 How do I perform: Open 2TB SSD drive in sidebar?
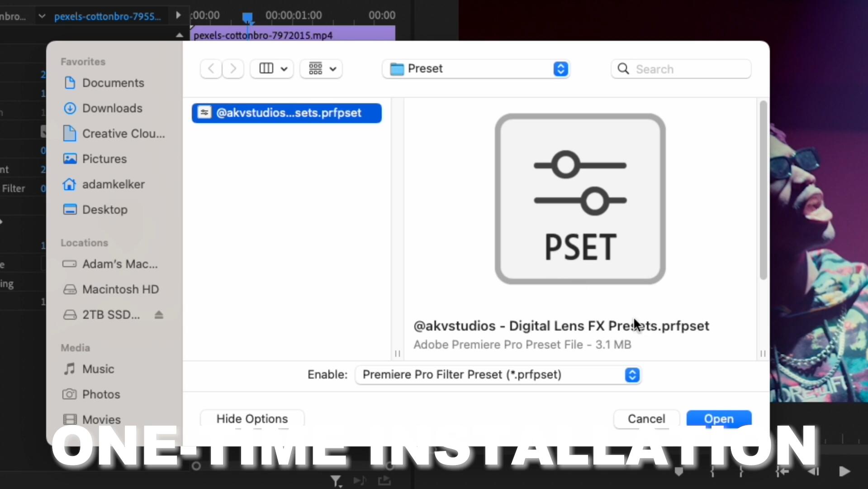(101, 315)
